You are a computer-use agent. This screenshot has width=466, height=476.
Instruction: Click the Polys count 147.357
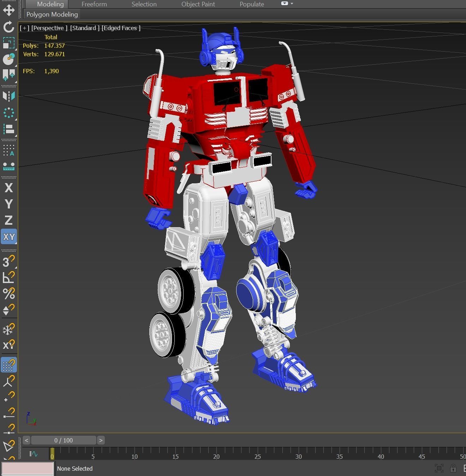[54, 46]
